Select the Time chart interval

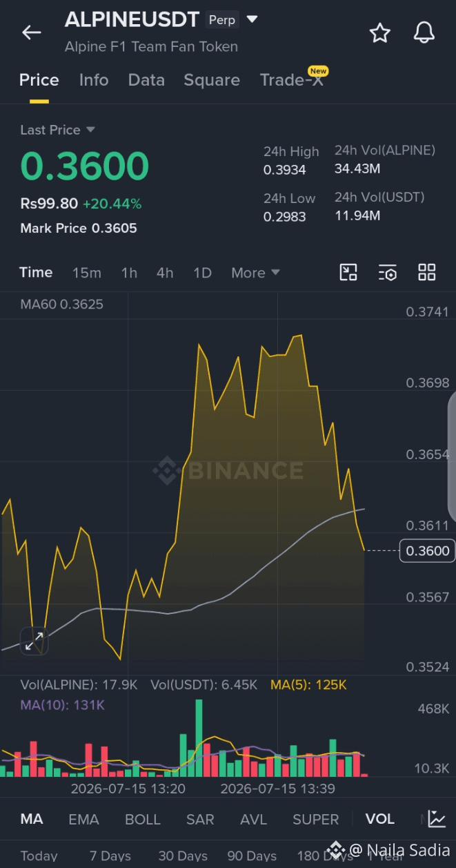click(x=36, y=272)
